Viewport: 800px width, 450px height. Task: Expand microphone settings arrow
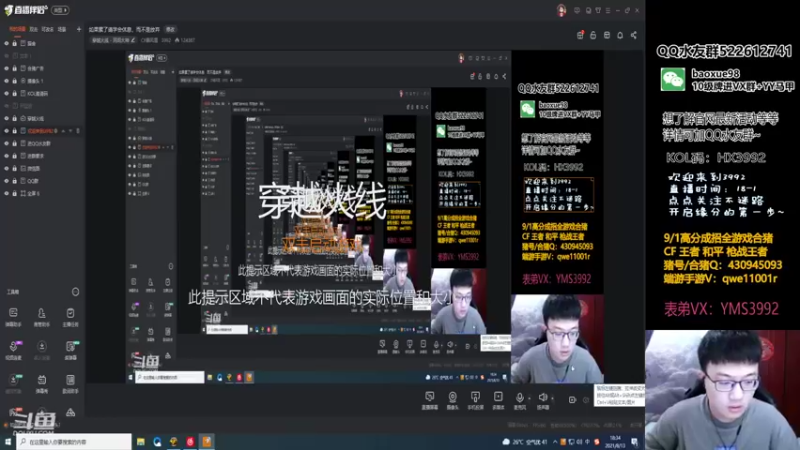pyautogui.click(x=529, y=398)
